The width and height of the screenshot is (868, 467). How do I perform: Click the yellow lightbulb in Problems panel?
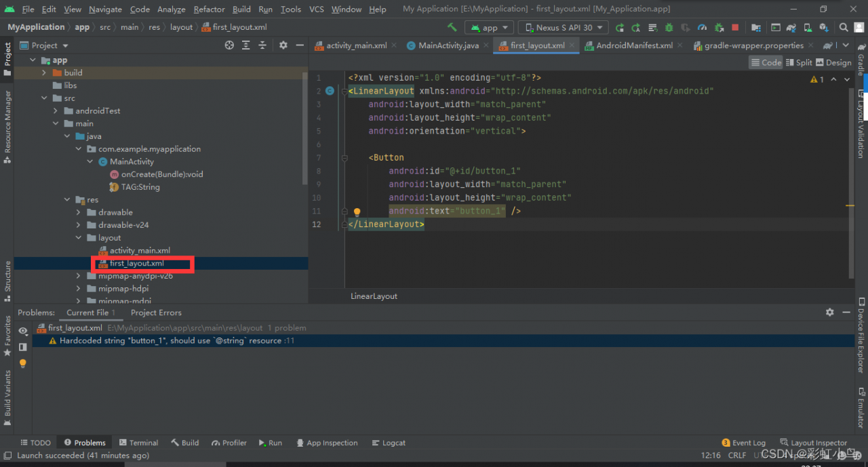[x=23, y=363]
